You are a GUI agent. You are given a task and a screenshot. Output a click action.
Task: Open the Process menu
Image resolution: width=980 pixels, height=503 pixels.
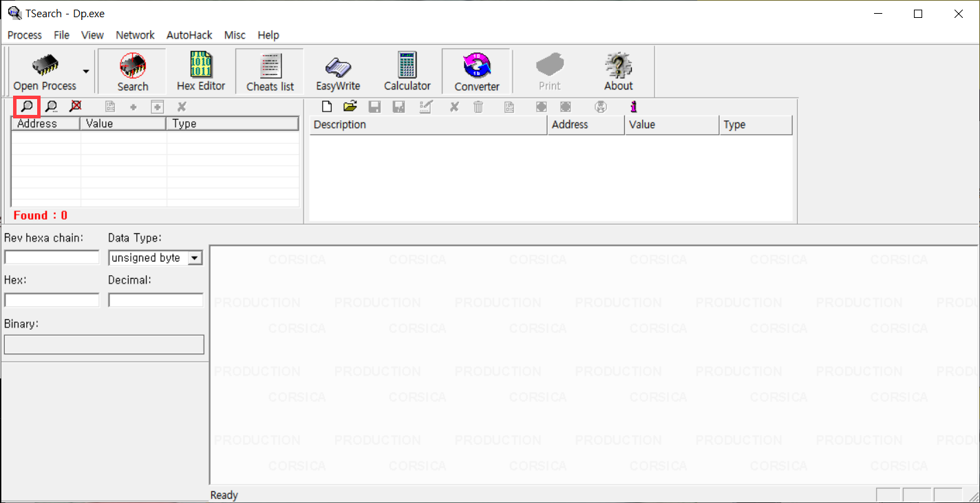25,35
